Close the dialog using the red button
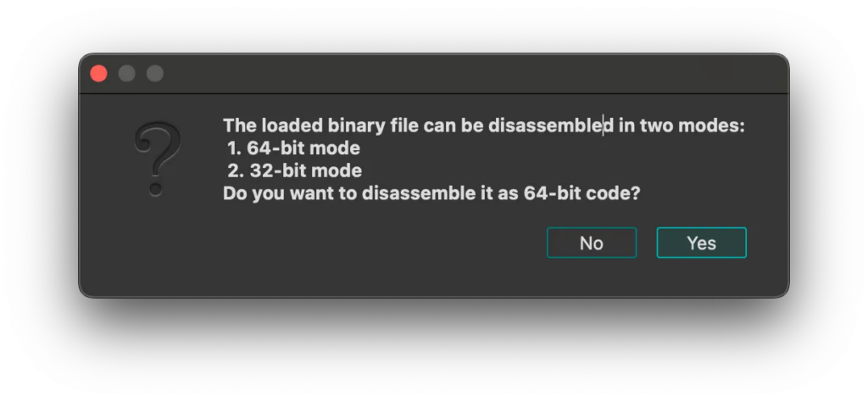Screen dimensions: 868x402 98,73
